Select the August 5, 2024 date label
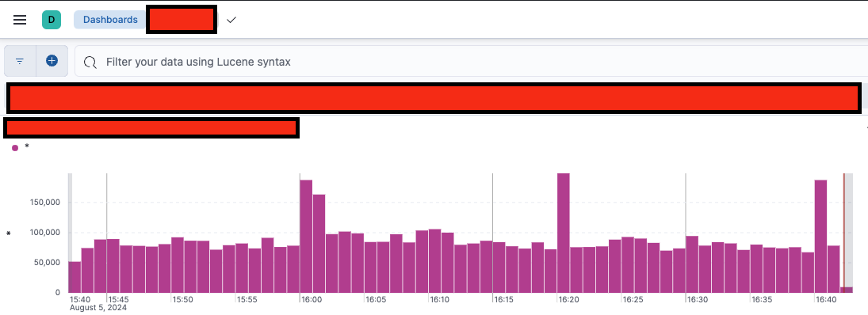 (x=98, y=307)
